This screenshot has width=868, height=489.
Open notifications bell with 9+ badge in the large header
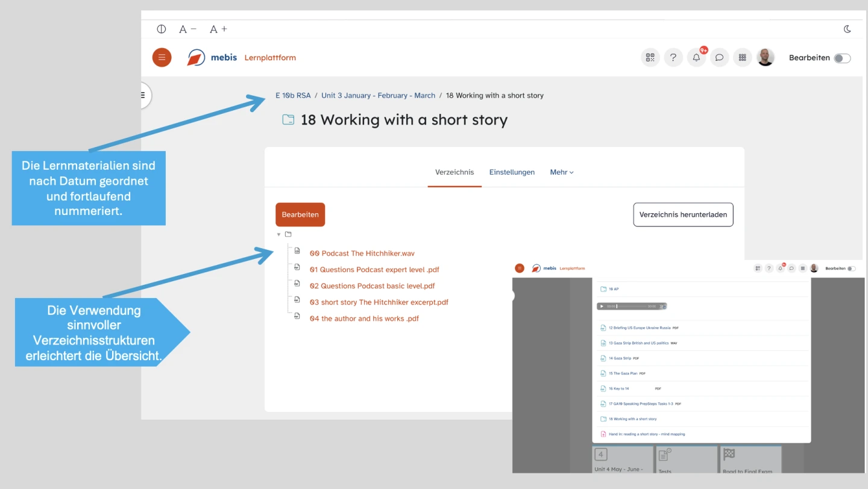696,58
